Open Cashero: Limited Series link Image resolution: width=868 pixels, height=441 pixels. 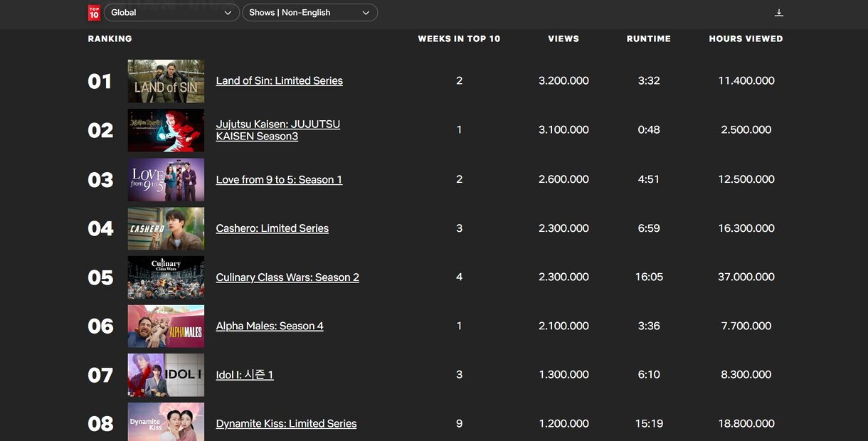(x=272, y=228)
